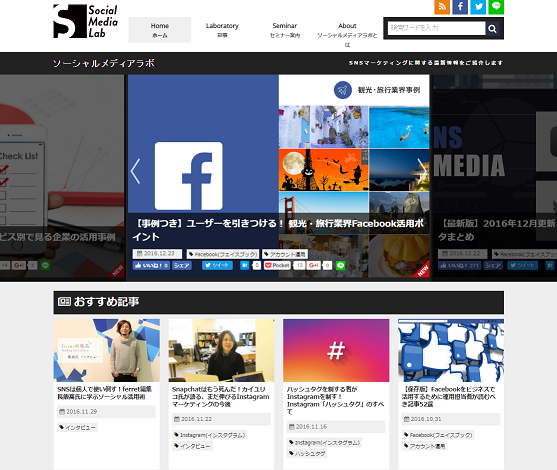Open the Facebook icon in header
This screenshot has width=557, height=470.
(x=460, y=7)
